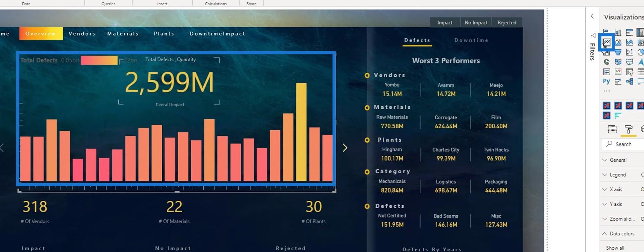Open the Filters pane funnel icon
Screen dimensions: 644x252
[x=592, y=36]
